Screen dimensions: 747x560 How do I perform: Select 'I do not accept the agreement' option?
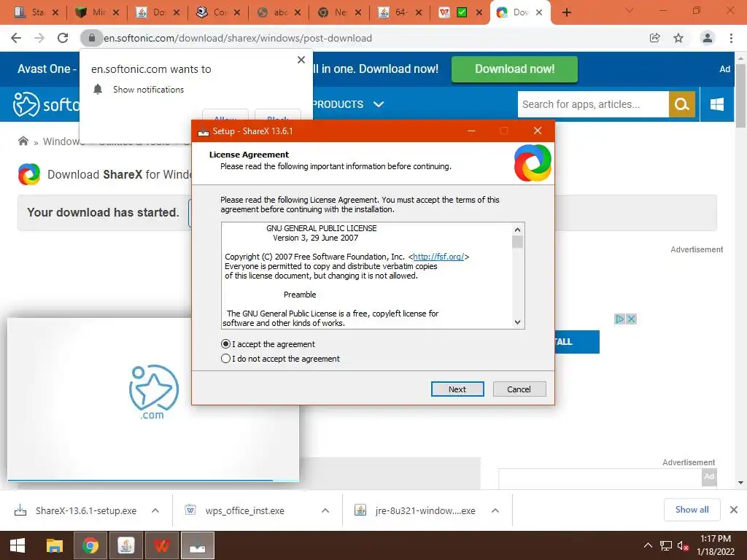tap(226, 359)
